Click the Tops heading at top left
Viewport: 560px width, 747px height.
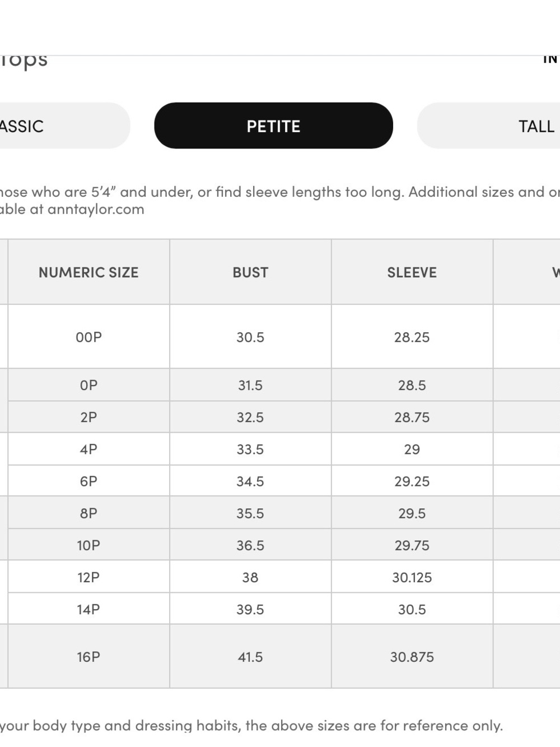(24, 61)
